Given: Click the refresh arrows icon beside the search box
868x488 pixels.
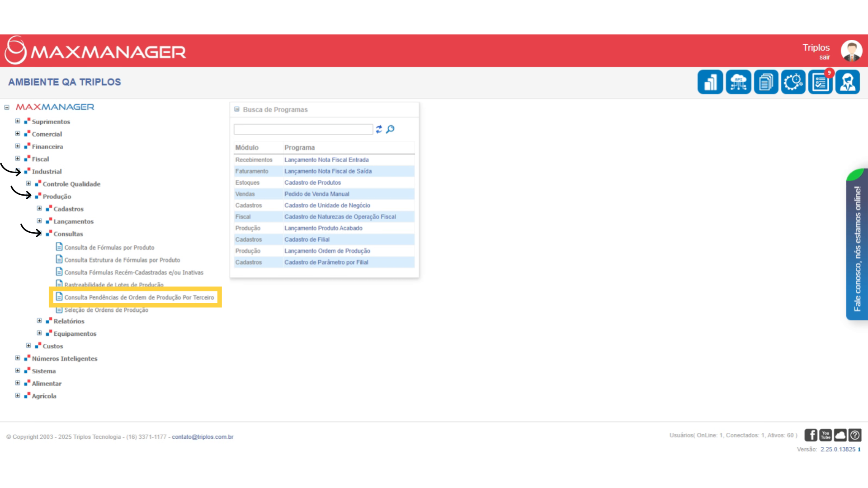Looking at the screenshot, I should [379, 129].
